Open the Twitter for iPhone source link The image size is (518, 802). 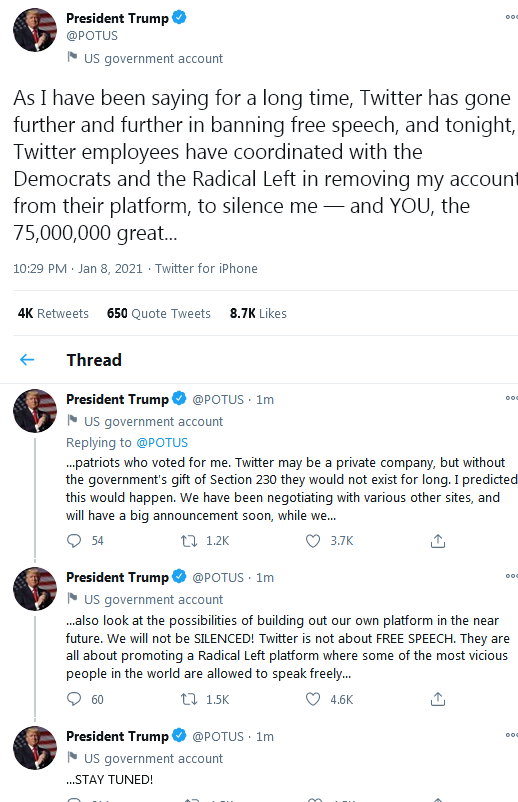tap(206, 269)
